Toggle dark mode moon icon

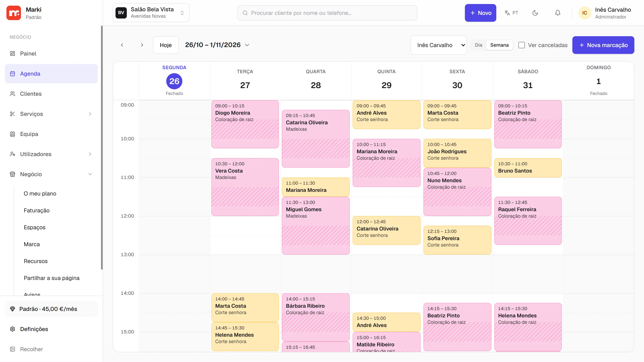pyautogui.click(x=535, y=13)
